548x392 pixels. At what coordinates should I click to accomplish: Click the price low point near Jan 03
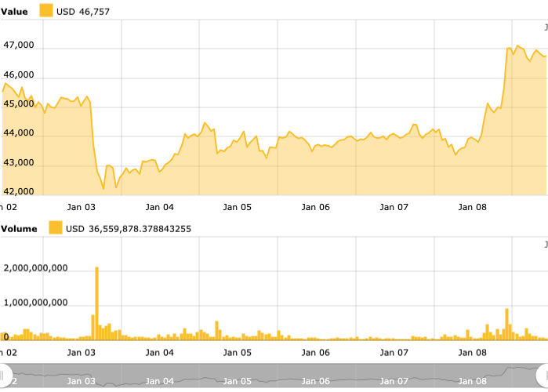point(103,188)
